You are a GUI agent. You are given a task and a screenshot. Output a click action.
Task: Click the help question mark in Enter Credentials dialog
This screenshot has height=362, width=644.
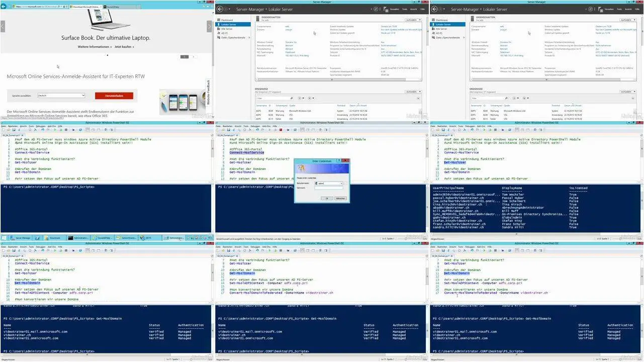339,160
